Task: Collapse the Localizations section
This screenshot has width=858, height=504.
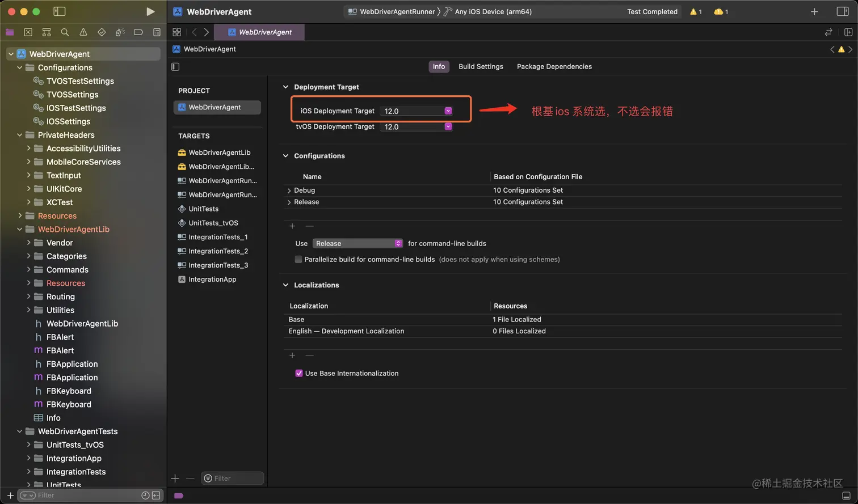Action: point(285,285)
